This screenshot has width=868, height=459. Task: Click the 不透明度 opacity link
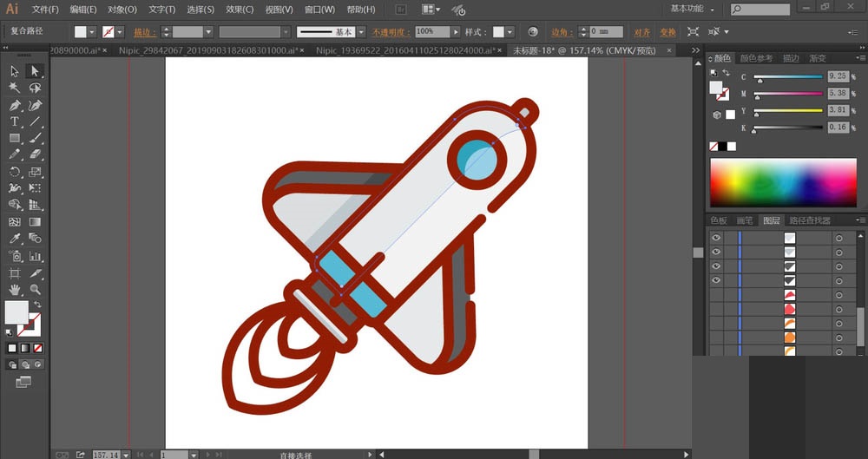391,32
